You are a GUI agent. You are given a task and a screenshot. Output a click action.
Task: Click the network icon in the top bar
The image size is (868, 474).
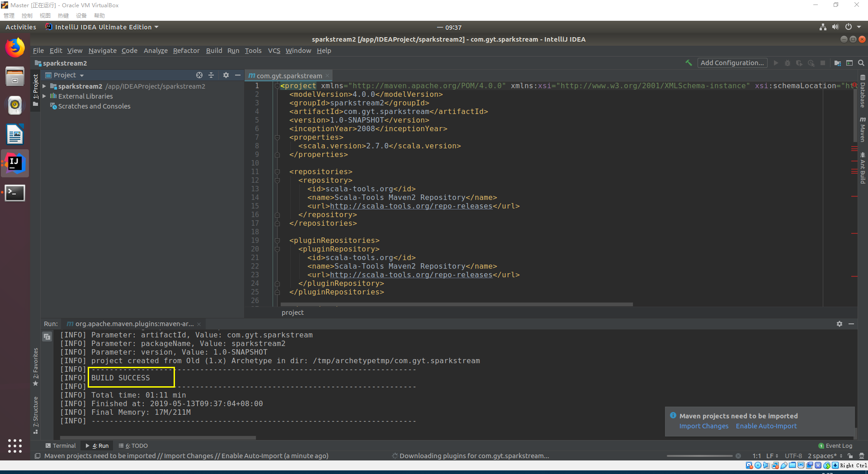(823, 27)
